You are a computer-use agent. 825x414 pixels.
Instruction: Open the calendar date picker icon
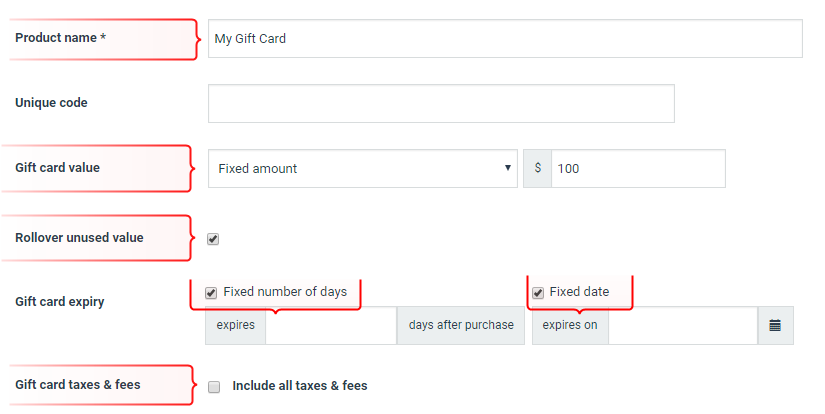[x=775, y=326]
